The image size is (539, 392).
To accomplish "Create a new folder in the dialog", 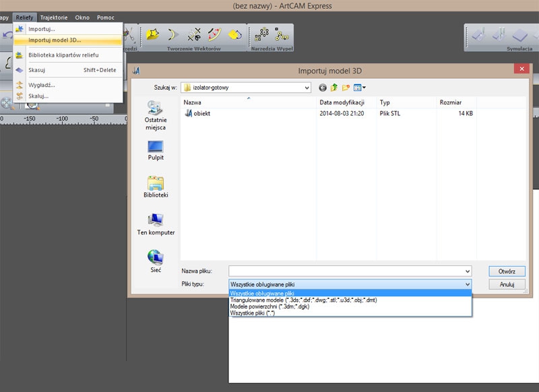I will pos(346,88).
